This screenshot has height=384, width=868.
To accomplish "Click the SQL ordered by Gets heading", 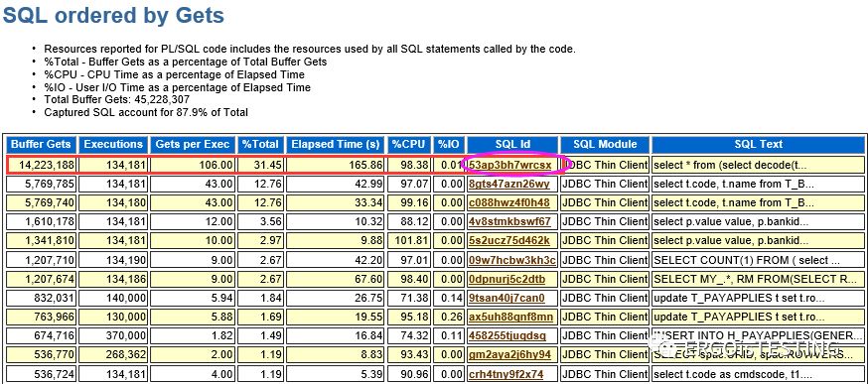I will point(113,15).
